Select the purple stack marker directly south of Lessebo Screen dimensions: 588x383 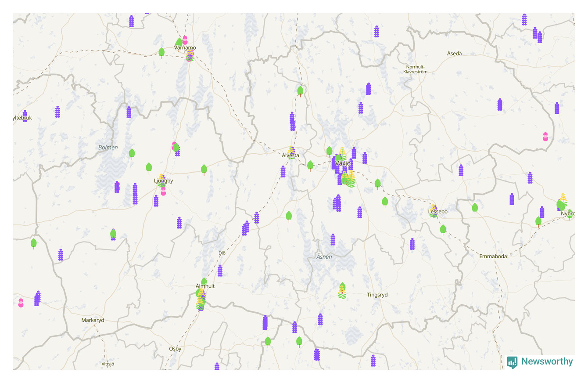[x=412, y=244]
